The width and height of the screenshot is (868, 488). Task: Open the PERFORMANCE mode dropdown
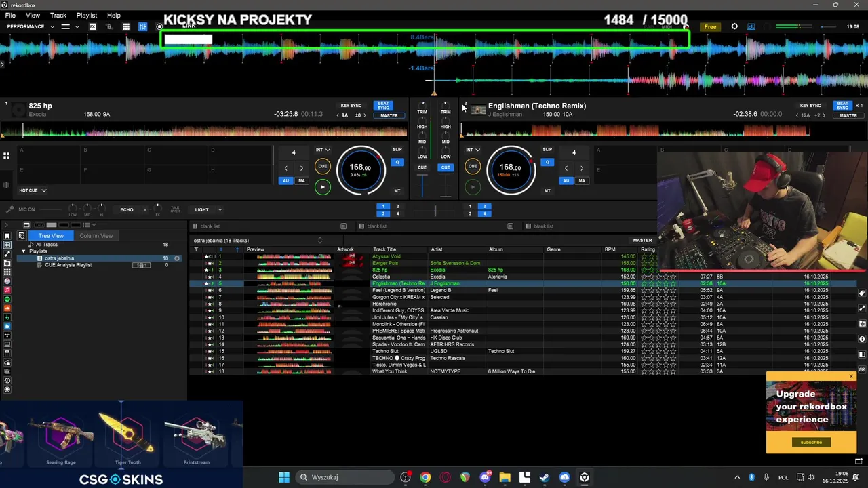click(31, 27)
